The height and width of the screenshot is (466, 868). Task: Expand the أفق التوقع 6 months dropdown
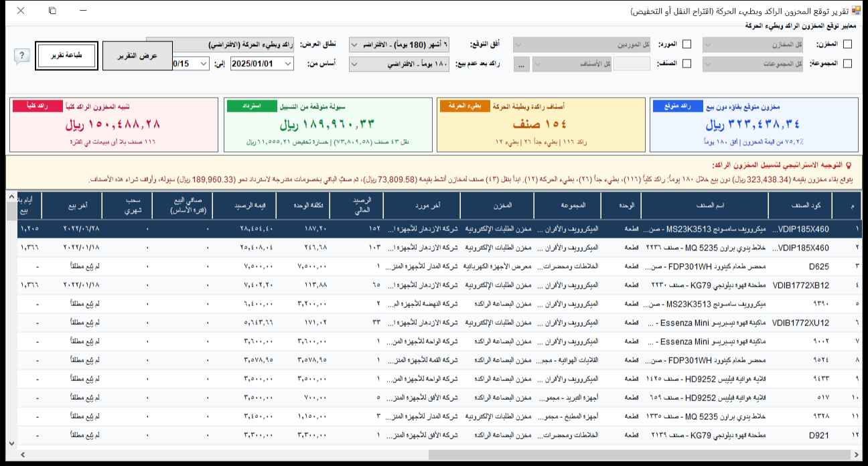[x=399, y=45]
